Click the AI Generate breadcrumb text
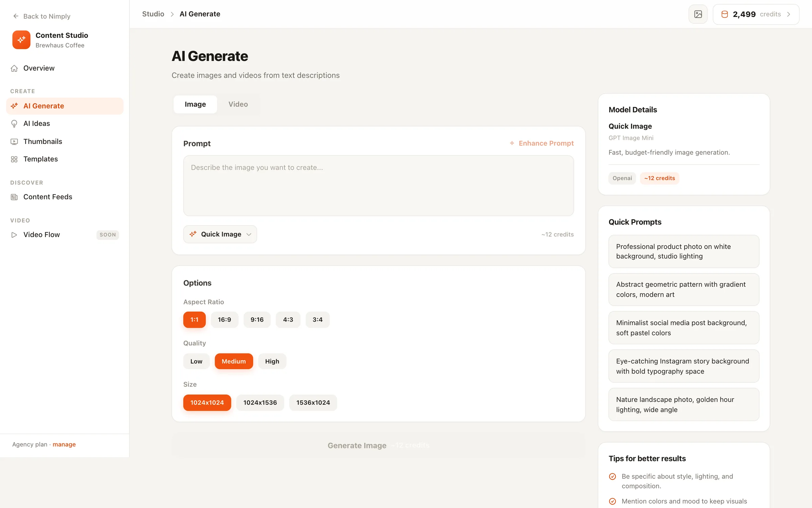 200,14
